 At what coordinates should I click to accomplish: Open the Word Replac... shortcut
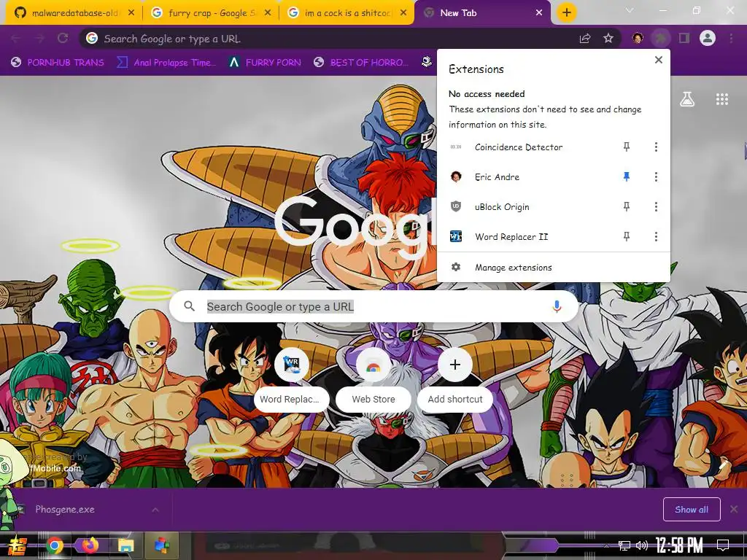click(292, 378)
